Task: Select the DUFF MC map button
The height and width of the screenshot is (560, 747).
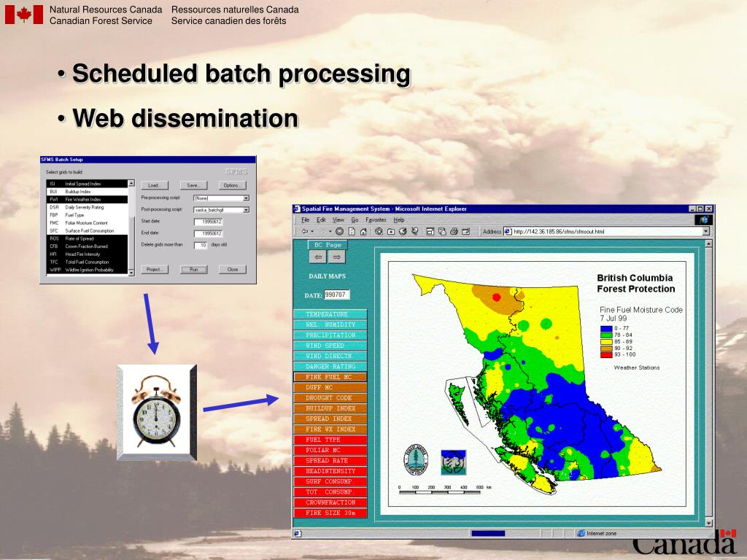Action: tap(330, 388)
